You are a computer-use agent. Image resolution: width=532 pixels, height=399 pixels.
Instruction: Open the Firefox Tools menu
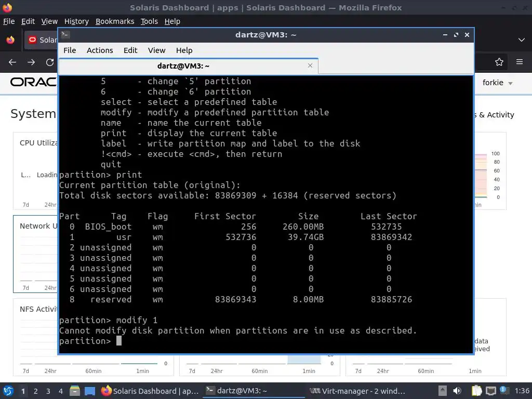[149, 21]
